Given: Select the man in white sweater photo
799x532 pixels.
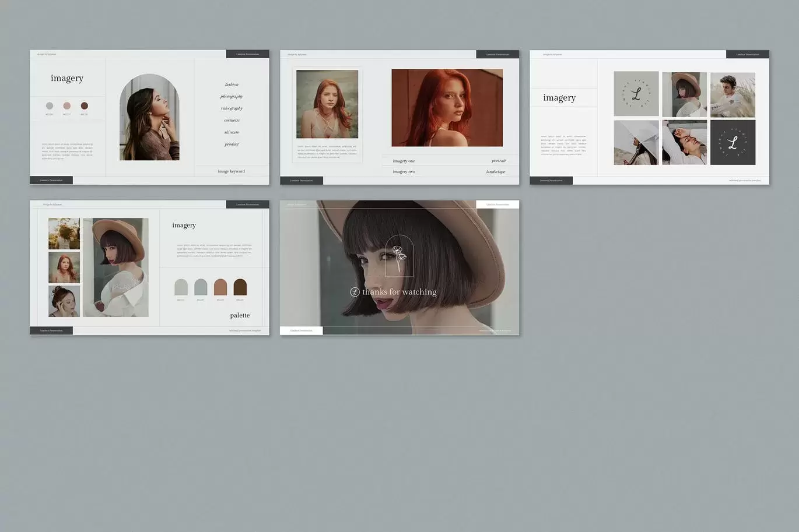Looking at the screenshot, I should point(733,94).
